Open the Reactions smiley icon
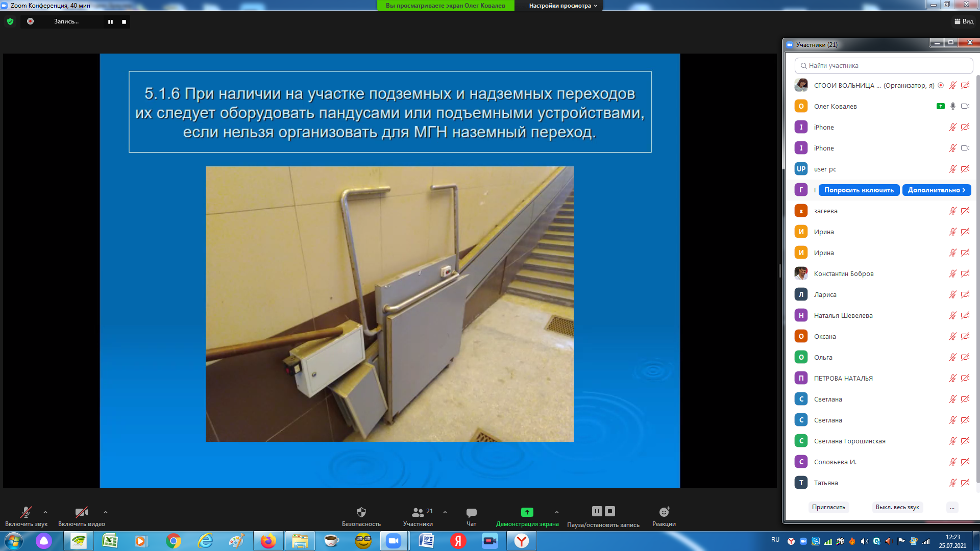 (x=664, y=512)
